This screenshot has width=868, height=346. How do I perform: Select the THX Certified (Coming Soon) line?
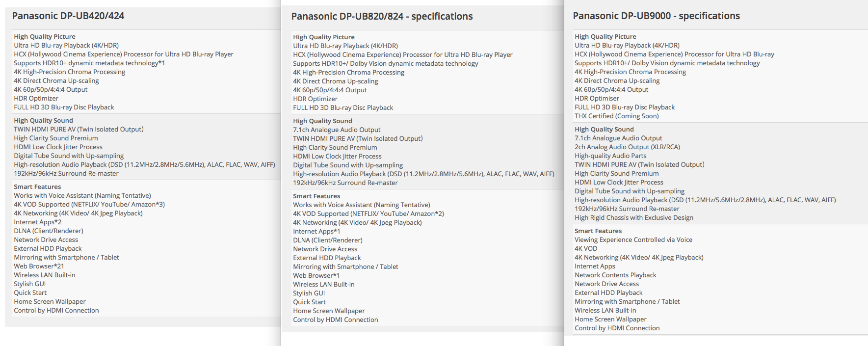pyautogui.click(x=616, y=116)
